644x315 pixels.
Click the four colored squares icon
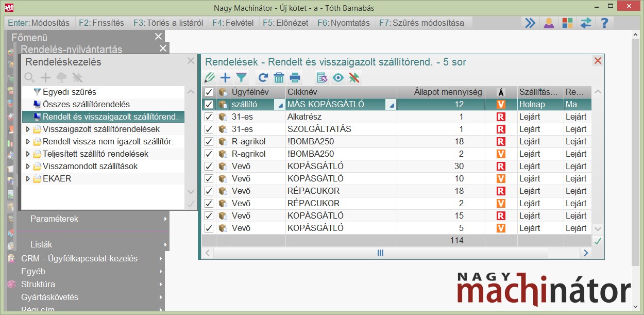[567, 23]
